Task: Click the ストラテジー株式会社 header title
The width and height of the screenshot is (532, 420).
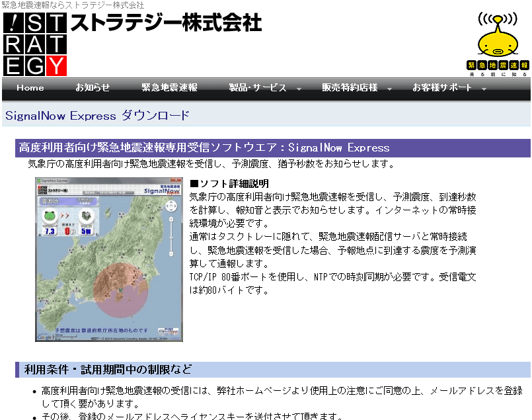Action: pos(166,22)
